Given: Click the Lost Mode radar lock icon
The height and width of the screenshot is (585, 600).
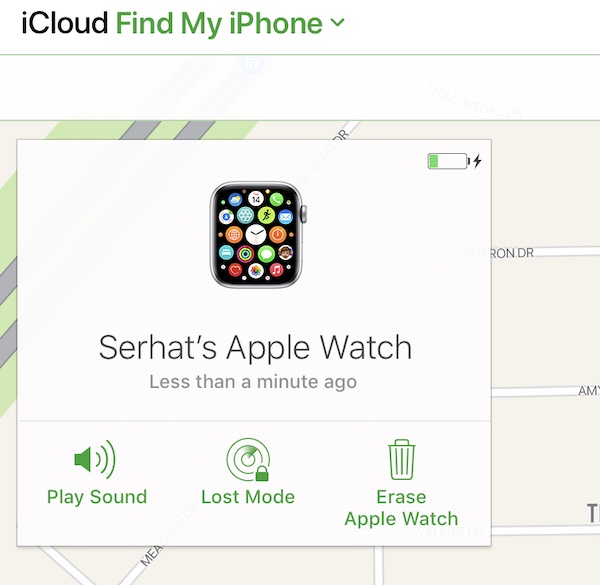Looking at the screenshot, I should (x=248, y=459).
